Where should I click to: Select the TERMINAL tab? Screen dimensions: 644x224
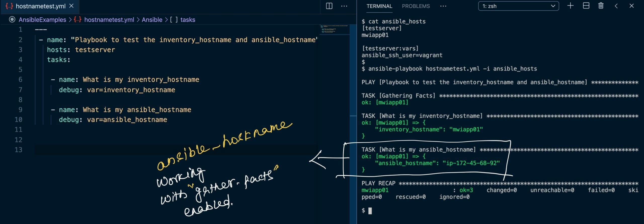pyautogui.click(x=379, y=6)
